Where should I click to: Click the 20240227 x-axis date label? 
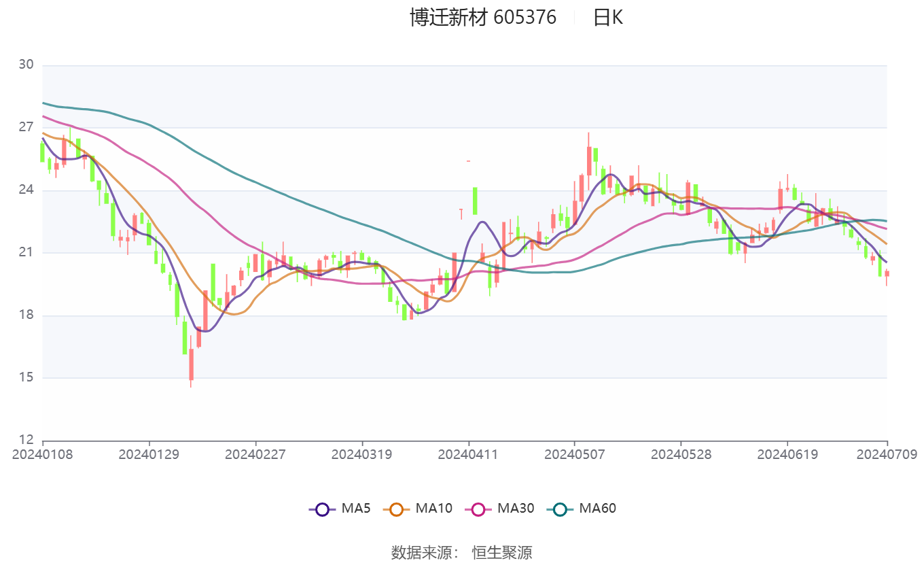click(x=255, y=454)
